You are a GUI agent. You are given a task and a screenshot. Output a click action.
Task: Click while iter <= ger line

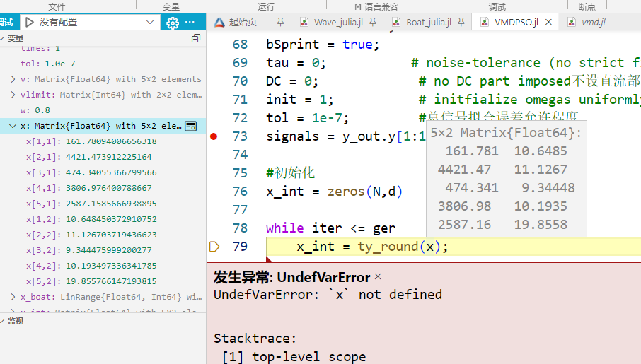click(330, 228)
